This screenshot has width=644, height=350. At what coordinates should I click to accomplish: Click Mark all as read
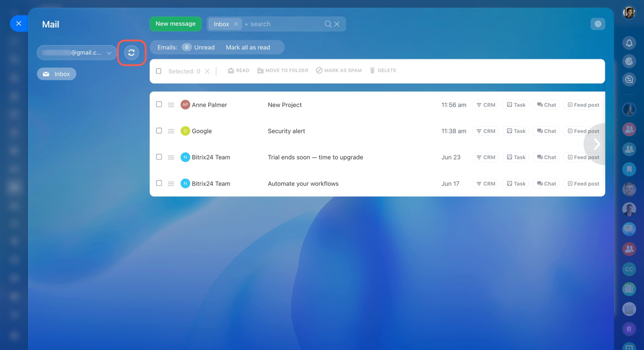[248, 47]
